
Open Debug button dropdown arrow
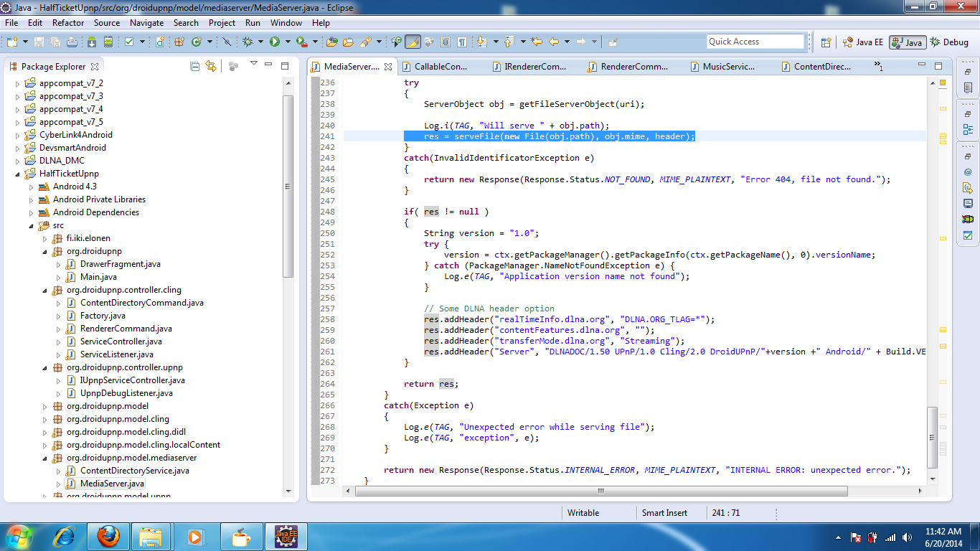[260, 42]
